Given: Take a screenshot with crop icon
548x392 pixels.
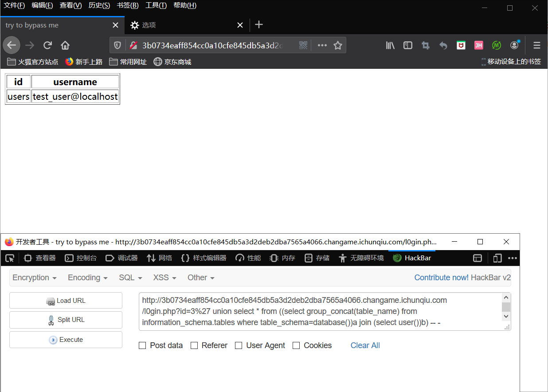Looking at the screenshot, I should pyautogui.click(x=426, y=45).
